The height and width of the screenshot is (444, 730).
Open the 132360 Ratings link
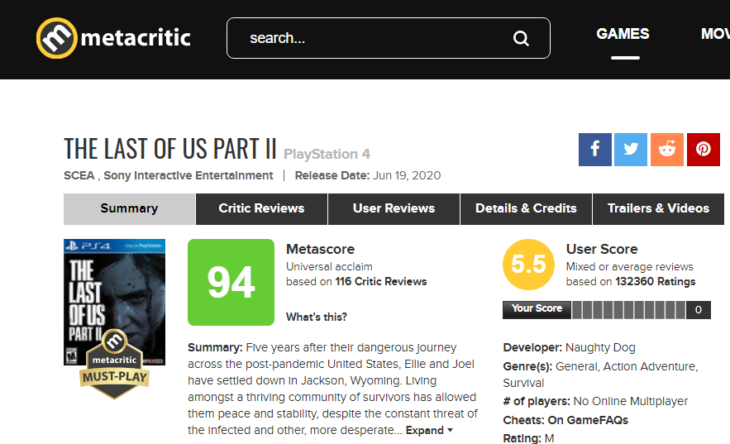pos(655,282)
